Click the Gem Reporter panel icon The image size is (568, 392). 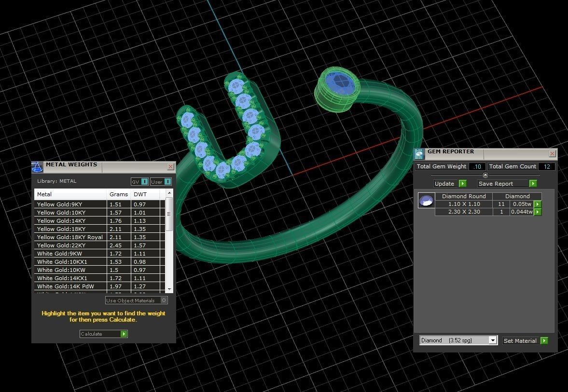tap(419, 154)
